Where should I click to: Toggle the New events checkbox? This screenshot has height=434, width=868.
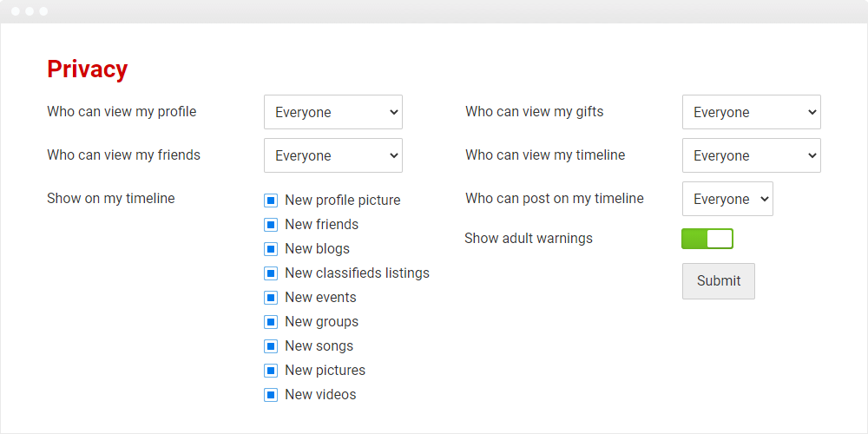pos(271,298)
